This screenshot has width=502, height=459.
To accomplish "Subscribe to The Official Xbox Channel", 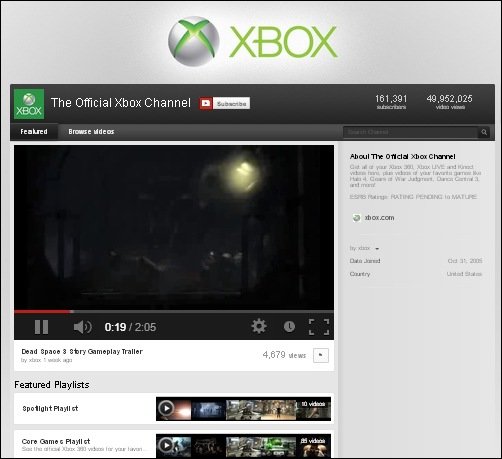I will 231,104.
